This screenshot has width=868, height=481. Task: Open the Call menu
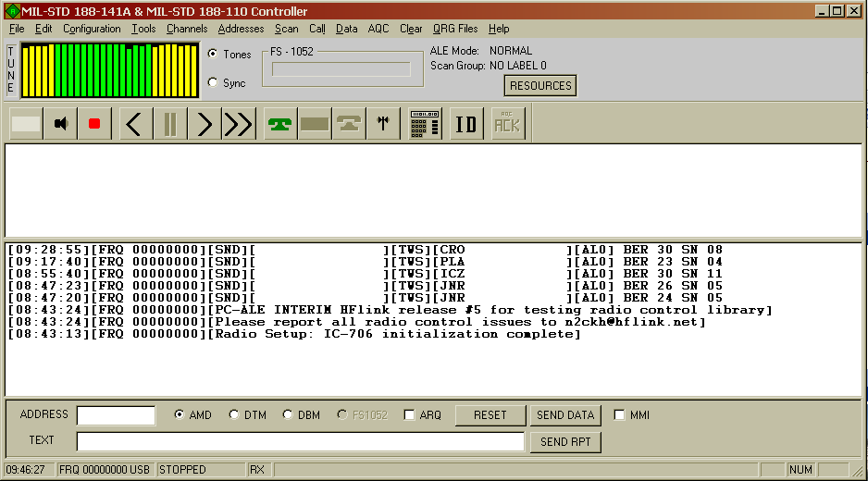(x=317, y=29)
